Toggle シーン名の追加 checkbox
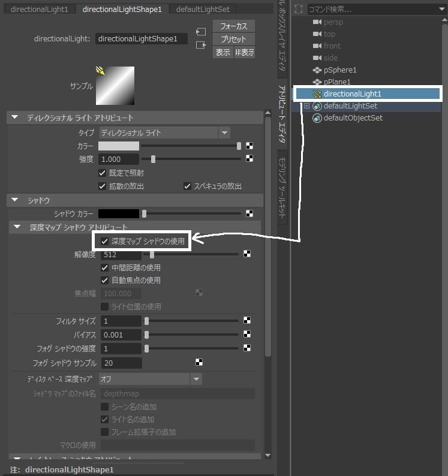The image size is (448, 476). coord(105,406)
